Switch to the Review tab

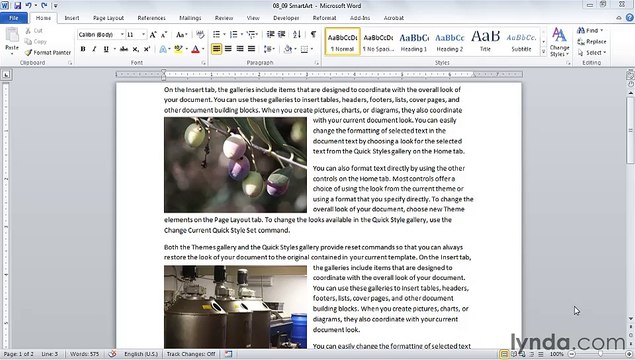(224, 18)
